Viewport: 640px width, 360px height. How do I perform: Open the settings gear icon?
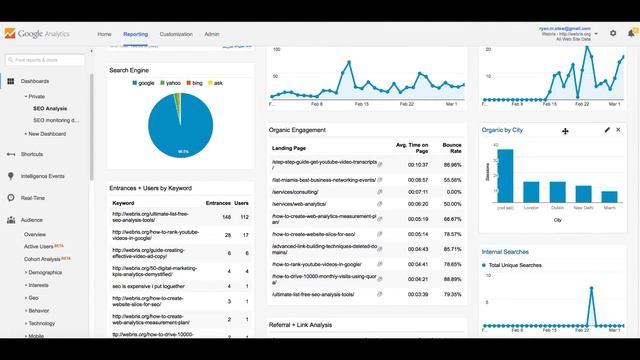pyautogui.click(x=613, y=33)
